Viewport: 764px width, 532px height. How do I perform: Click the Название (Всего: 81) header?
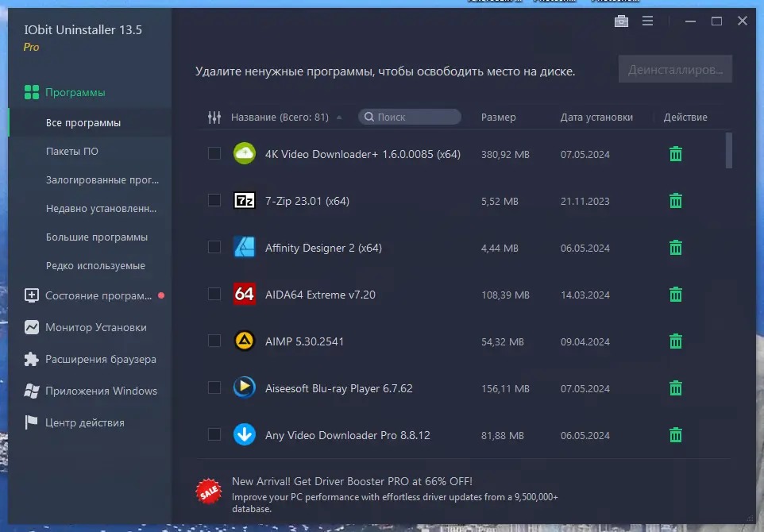pos(280,118)
